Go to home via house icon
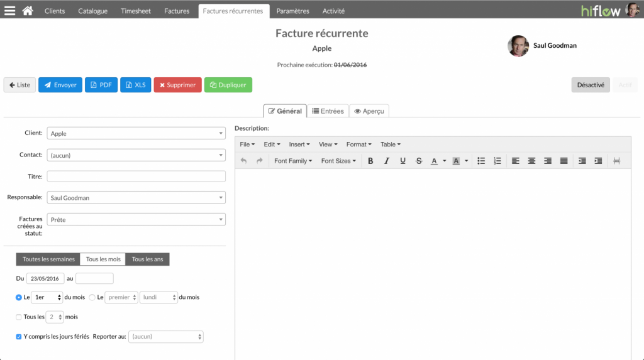Viewport: 644px width, 360px height. (x=28, y=11)
